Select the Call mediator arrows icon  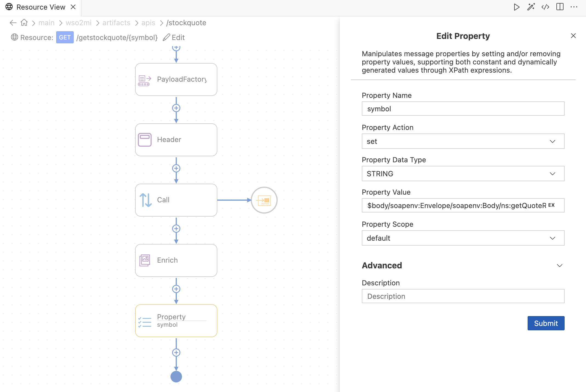click(x=146, y=200)
